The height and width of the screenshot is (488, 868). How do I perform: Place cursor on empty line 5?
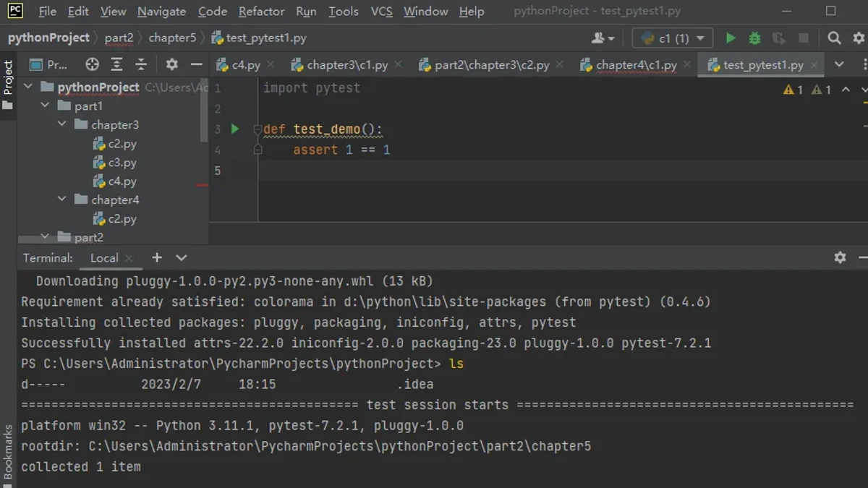point(561,171)
